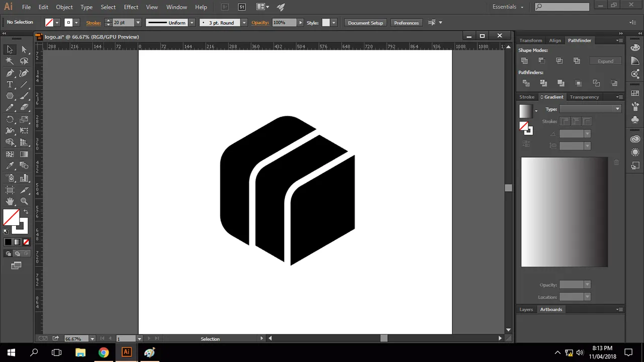
Task: Click the Minus Front shape mode icon
Action: pyautogui.click(x=542, y=61)
